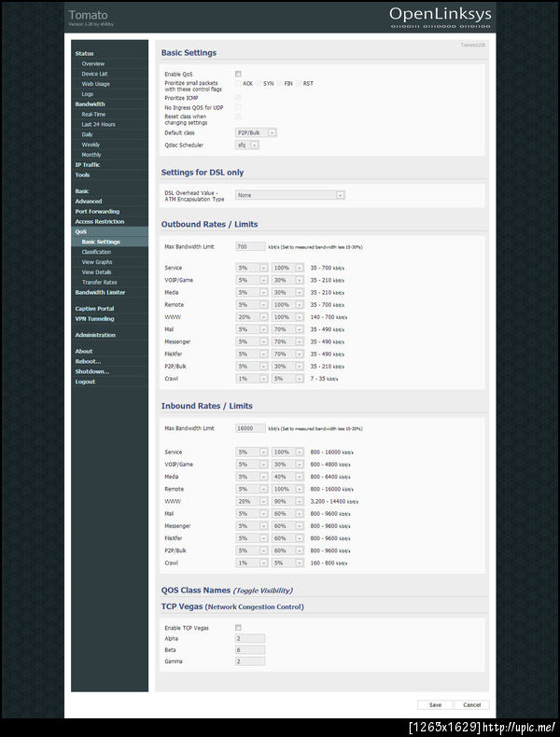560x737 pixels.
Task: Open the VPN Tunneling section
Action: tap(94, 319)
